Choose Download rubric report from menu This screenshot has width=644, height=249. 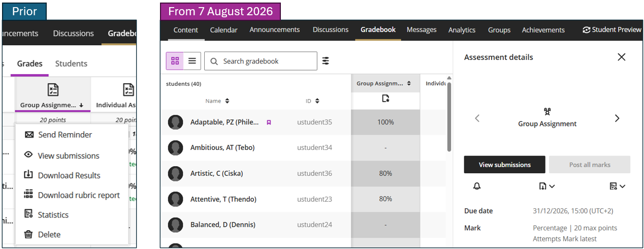pos(79,195)
